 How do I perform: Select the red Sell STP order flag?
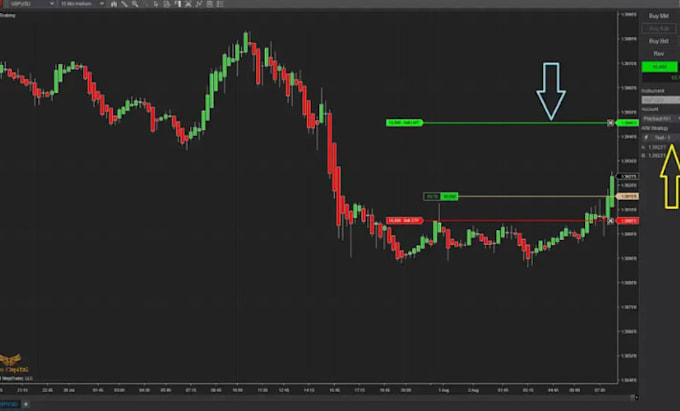click(x=404, y=221)
